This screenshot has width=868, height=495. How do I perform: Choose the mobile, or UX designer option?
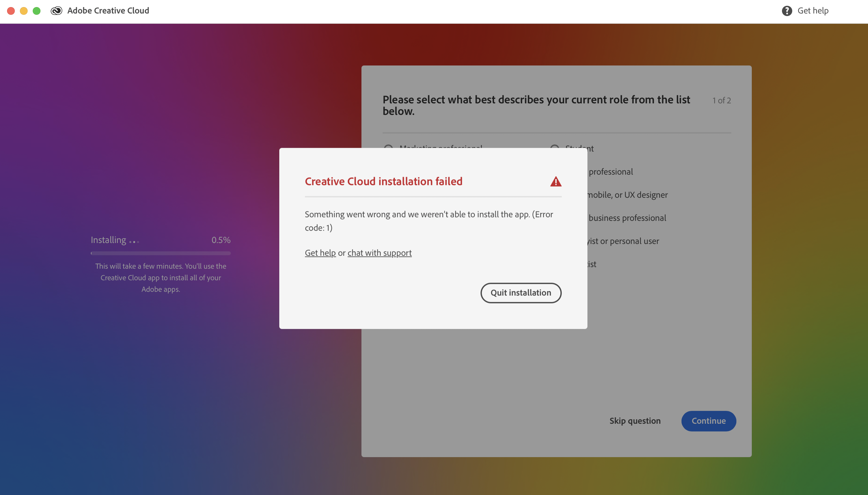pos(627,195)
